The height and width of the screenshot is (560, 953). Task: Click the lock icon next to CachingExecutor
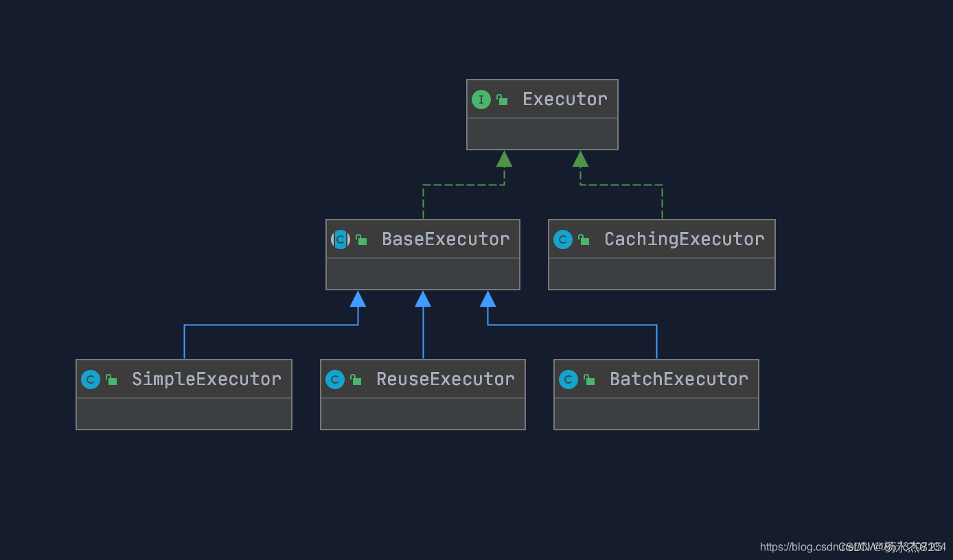(582, 239)
